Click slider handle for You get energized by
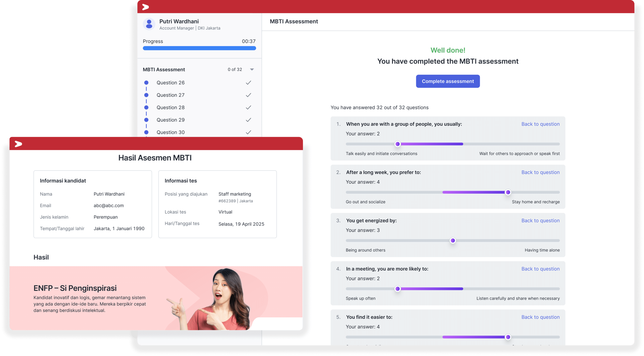 click(453, 240)
